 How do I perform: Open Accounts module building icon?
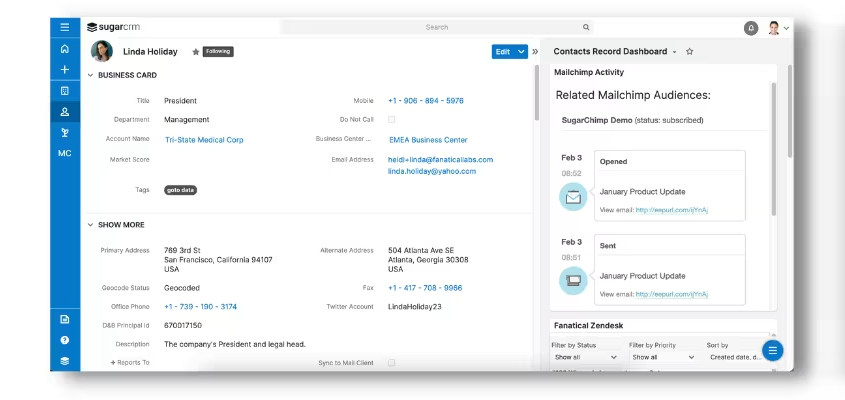pos(65,91)
